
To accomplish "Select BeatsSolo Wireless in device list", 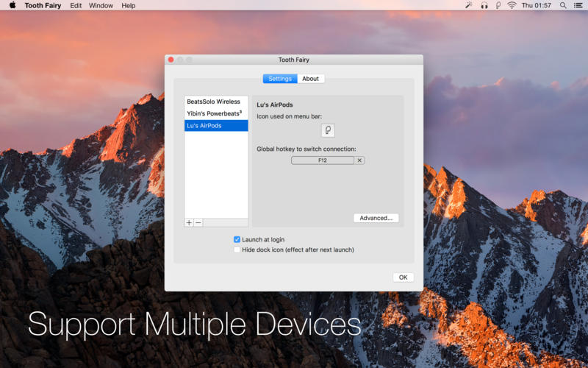I will click(x=215, y=102).
